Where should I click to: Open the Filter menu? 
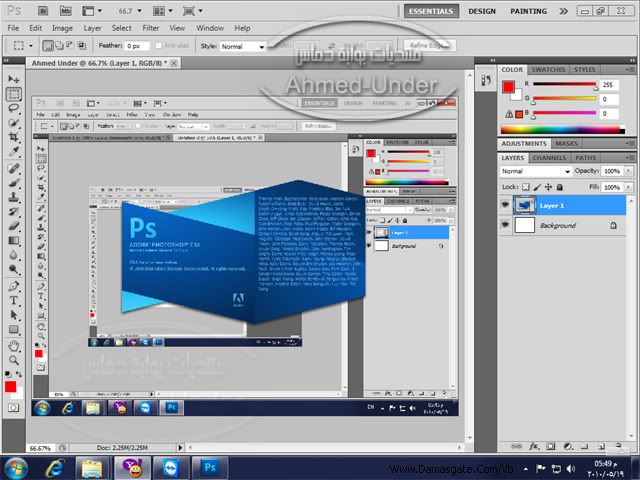[x=151, y=28]
